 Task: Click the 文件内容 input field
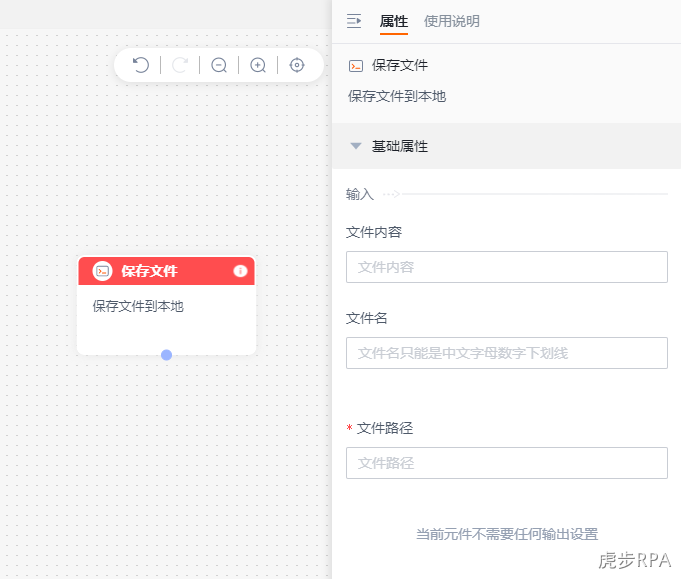click(x=507, y=267)
